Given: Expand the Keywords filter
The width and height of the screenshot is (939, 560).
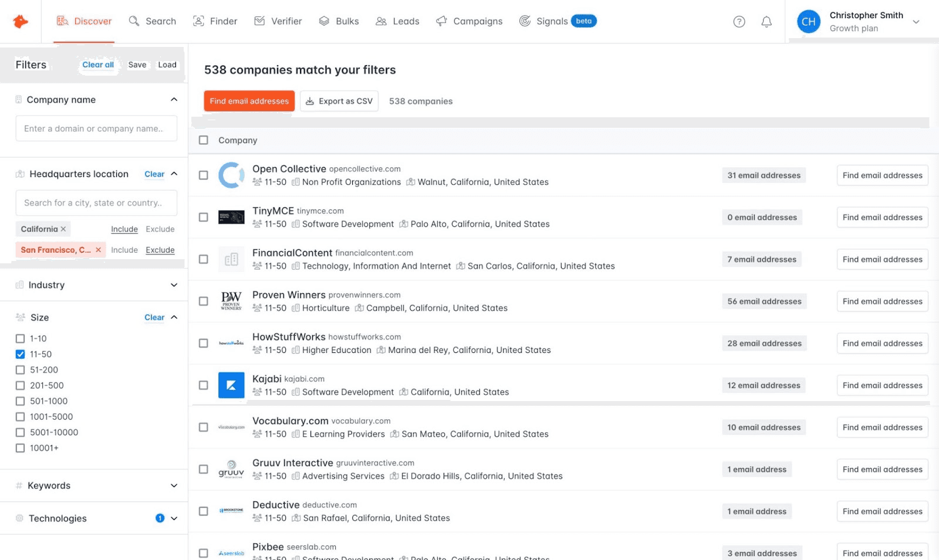Looking at the screenshot, I should tap(174, 486).
